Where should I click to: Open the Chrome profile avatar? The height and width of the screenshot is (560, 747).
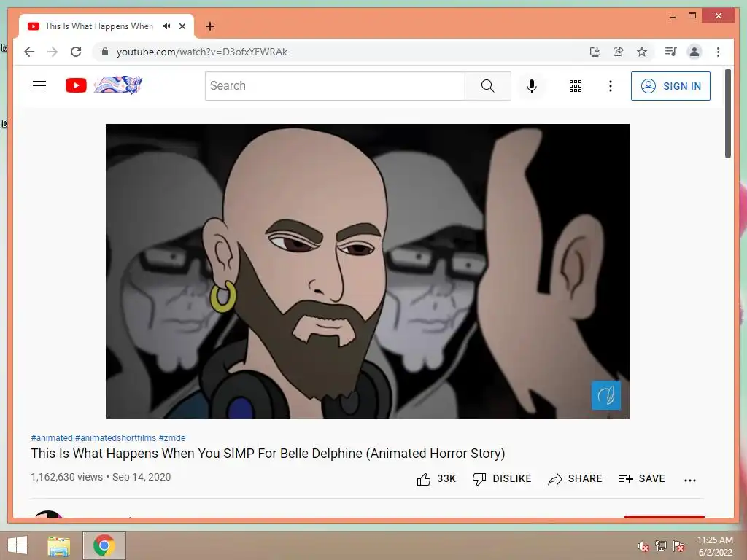[x=694, y=52]
